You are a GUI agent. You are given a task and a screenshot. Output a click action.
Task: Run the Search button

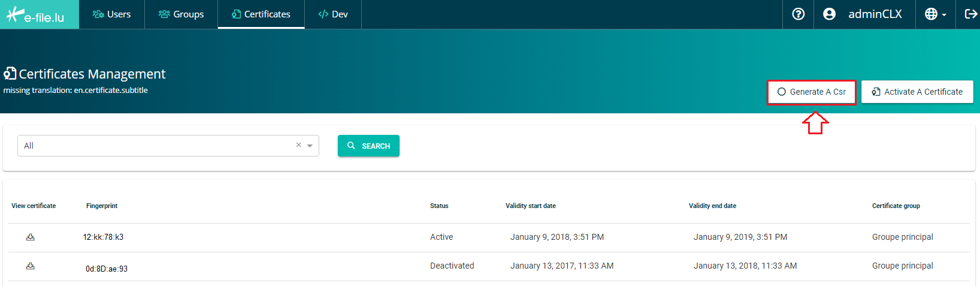pyautogui.click(x=368, y=146)
